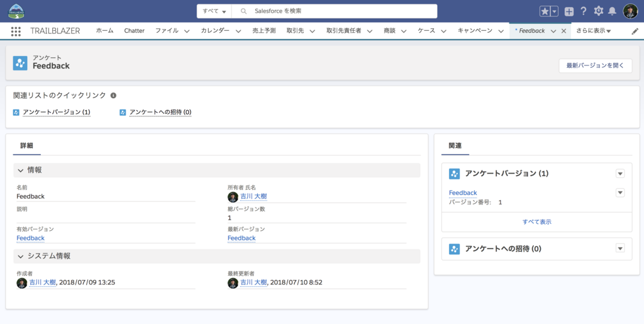Click the すべて表示 link
This screenshot has height=324, width=644.
point(537,221)
